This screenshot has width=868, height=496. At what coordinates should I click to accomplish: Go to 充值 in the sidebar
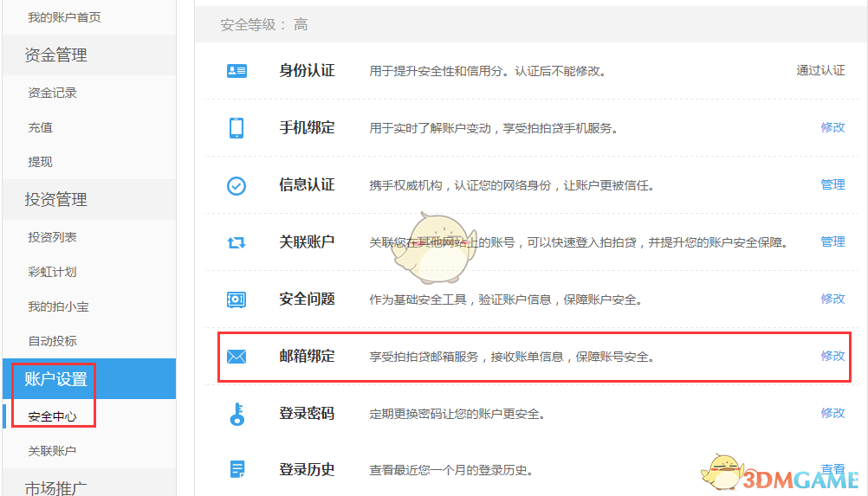[x=40, y=127]
